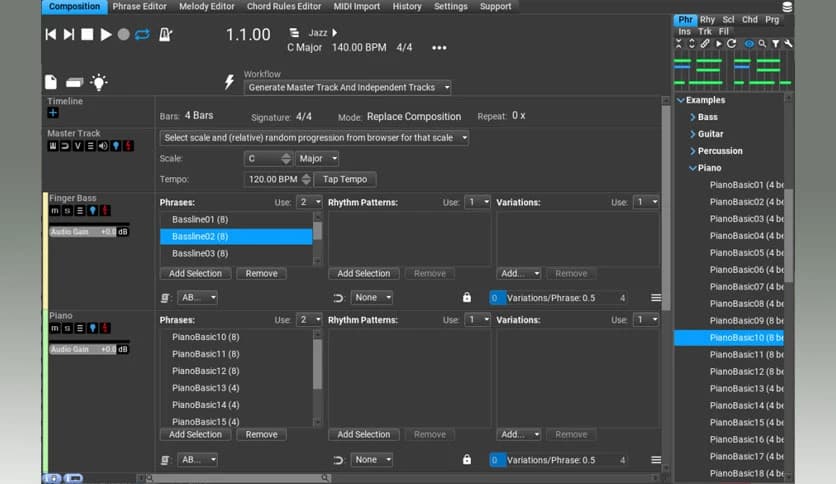Open the Chord Rules Editor tab
The height and width of the screenshot is (484, 836).
(284, 6)
